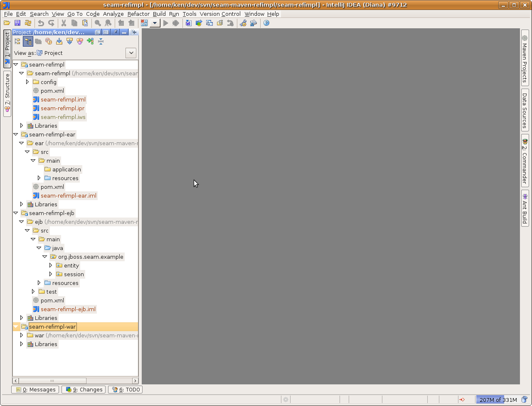Collapse the seam-refimpl-ejb module
The height and width of the screenshot is (406, 532).
click(16, 213)
